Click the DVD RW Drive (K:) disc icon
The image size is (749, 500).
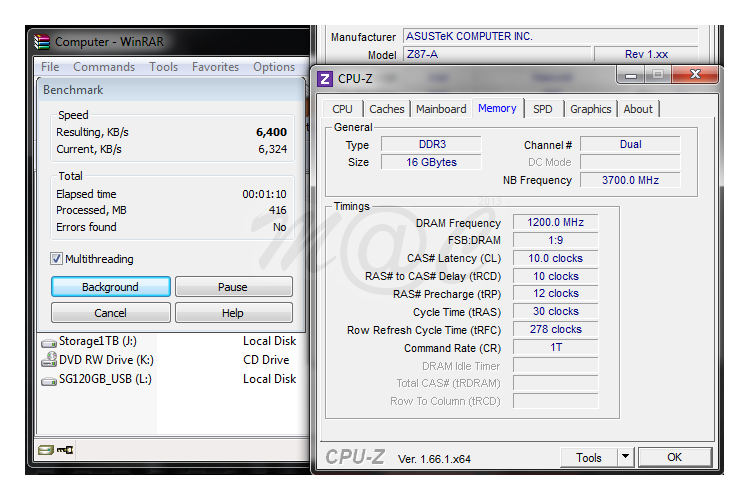(49, 360)
